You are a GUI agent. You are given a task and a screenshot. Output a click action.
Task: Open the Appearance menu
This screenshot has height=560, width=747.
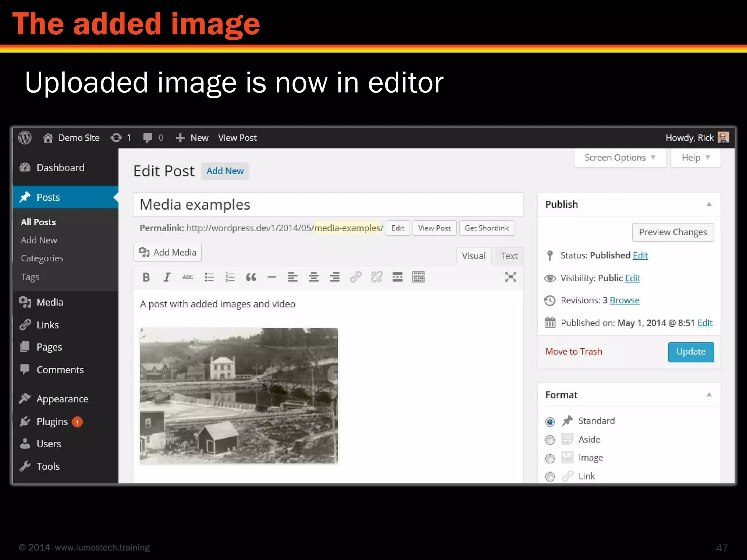coord(66,399)
